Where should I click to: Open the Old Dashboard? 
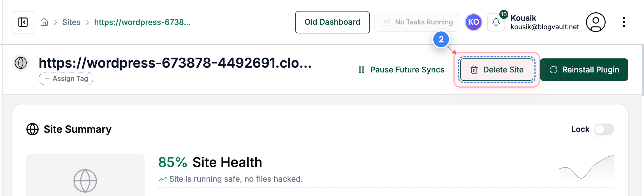click(x=332, y=22)
